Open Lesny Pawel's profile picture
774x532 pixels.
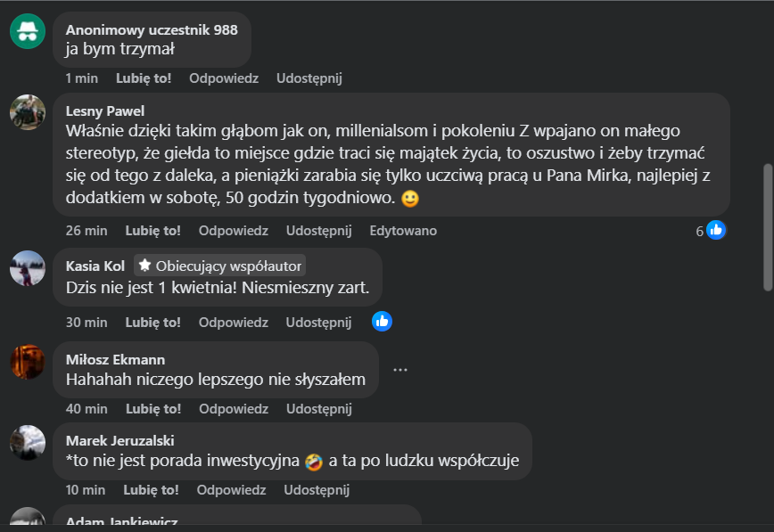pyautogui.click(x=28, y=112)
